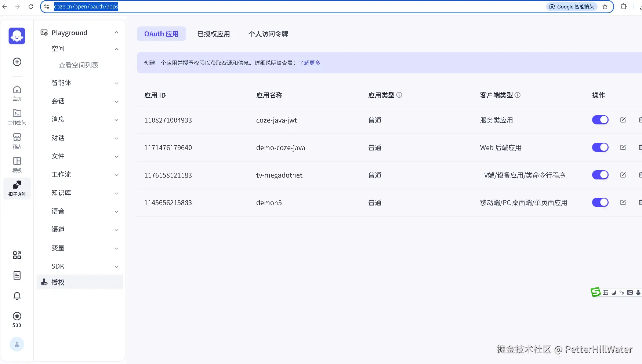Click info icon beside 应用类型
Screen dimensions: 642x364
399,95
